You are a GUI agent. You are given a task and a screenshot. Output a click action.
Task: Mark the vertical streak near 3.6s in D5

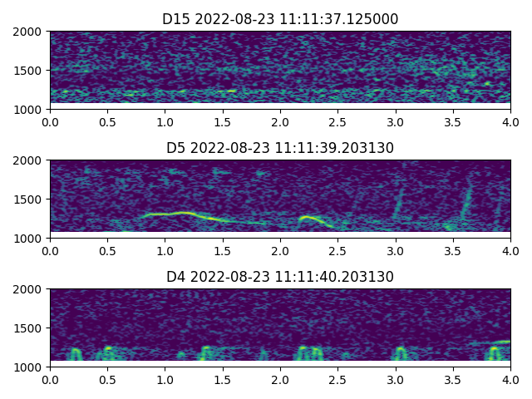(x=465, y=204)
